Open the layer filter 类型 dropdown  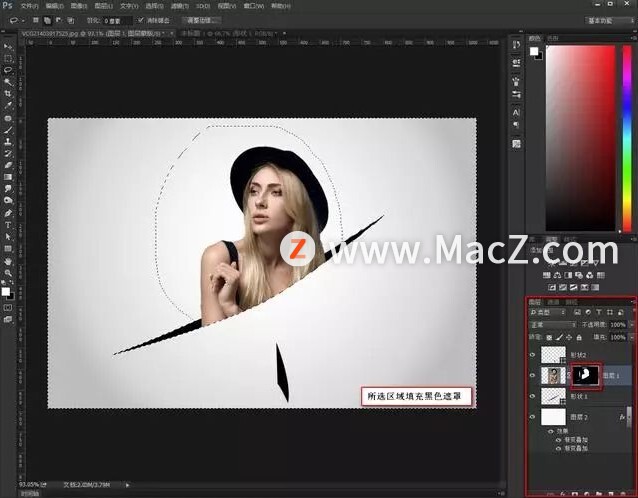(548, 312)
